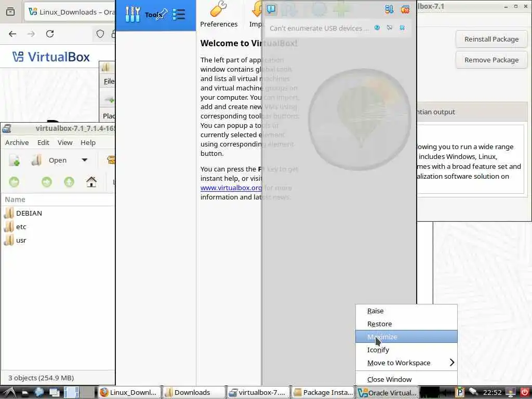Go forward in archive manager navigation
532x399 pixels.
point(46,182)
